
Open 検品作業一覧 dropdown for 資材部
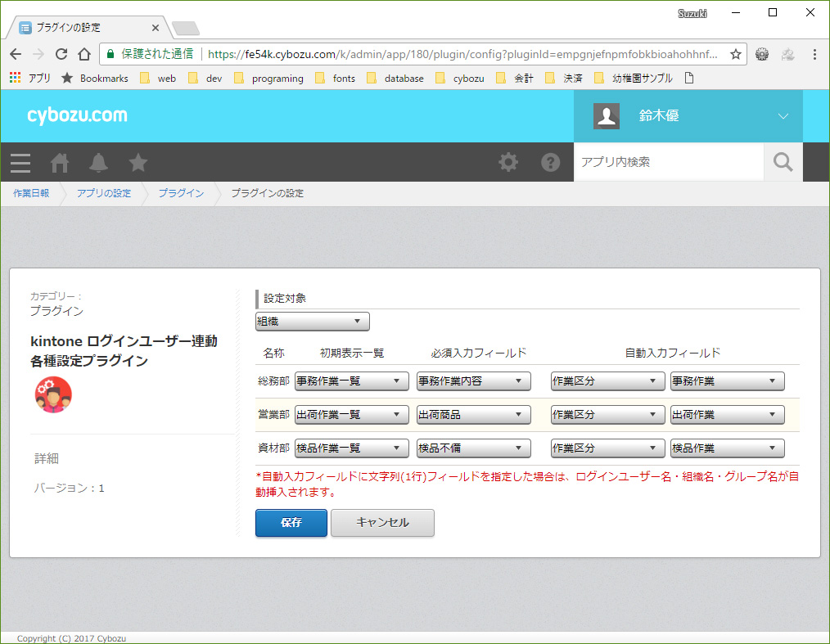[351, 448]
